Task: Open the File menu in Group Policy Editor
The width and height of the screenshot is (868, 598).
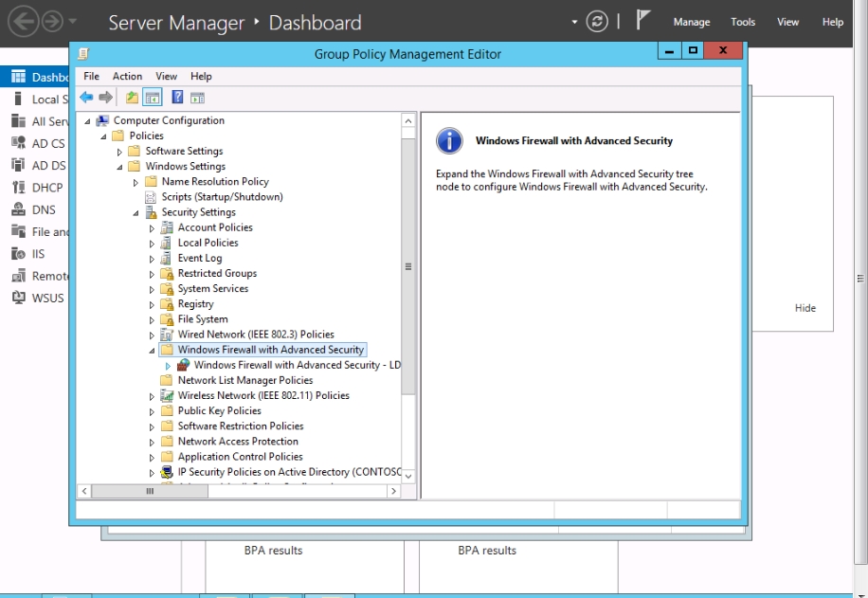Action: (91, 77)
